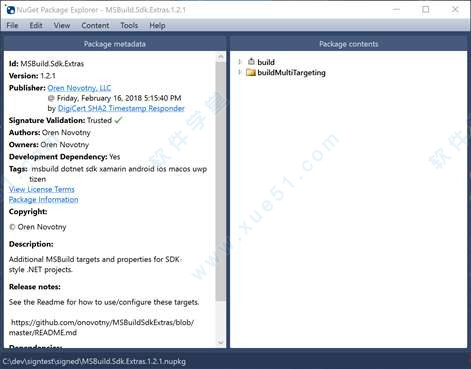Click scrollbar up arrow in metadata panel

coord(220,57)
